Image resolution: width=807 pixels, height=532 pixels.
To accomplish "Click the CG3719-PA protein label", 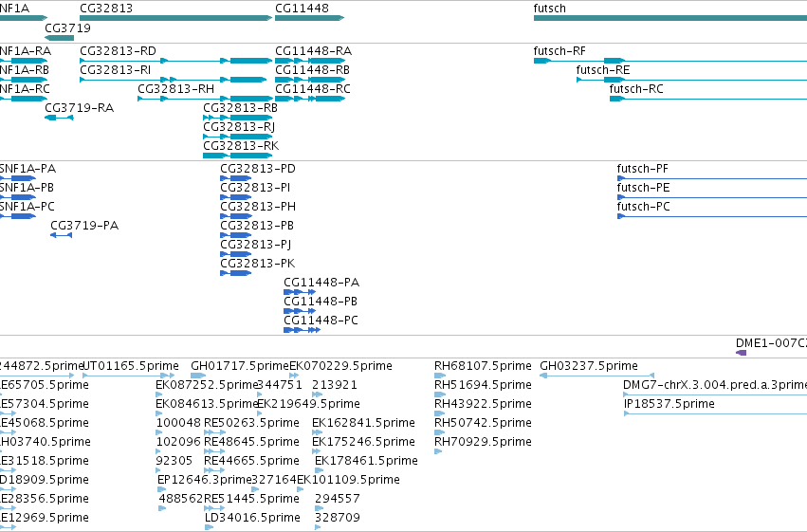I will click(84, 226).
